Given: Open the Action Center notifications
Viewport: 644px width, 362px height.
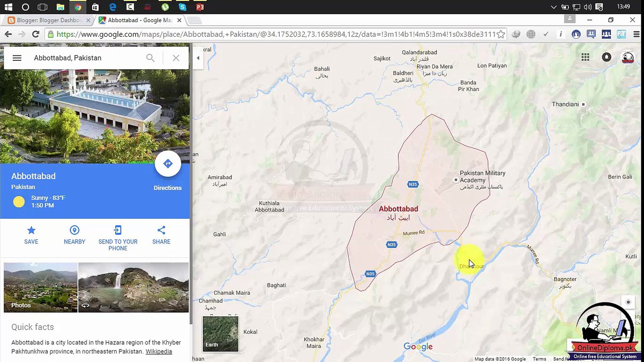Looking at the screenshot, I should tap(599, 7).
